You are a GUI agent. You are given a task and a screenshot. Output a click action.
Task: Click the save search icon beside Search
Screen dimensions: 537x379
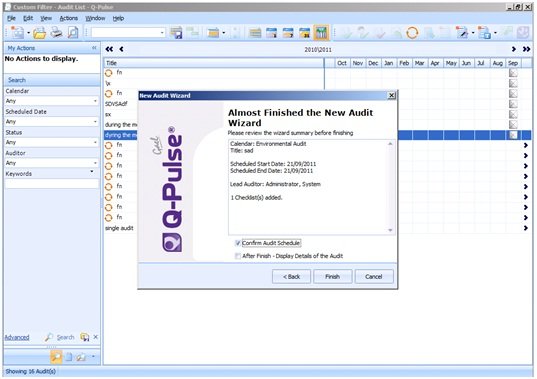pyautogui.click(x=85, y=337)
